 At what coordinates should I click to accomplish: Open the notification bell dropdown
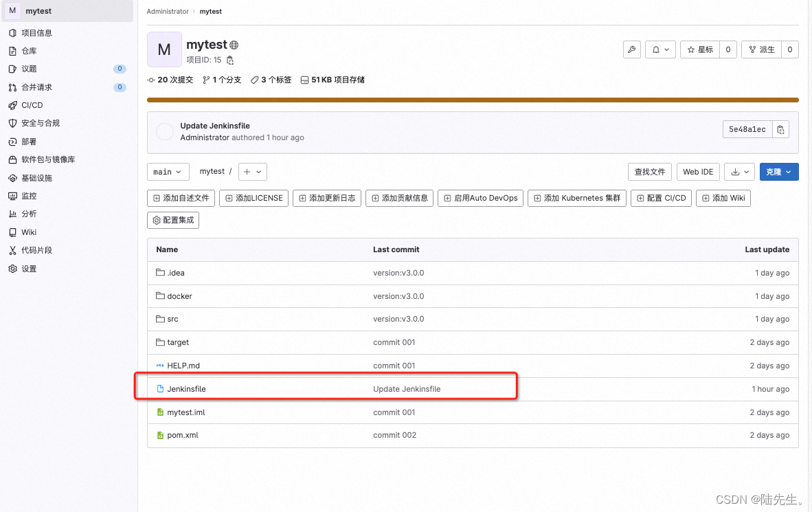coord(660,49)
